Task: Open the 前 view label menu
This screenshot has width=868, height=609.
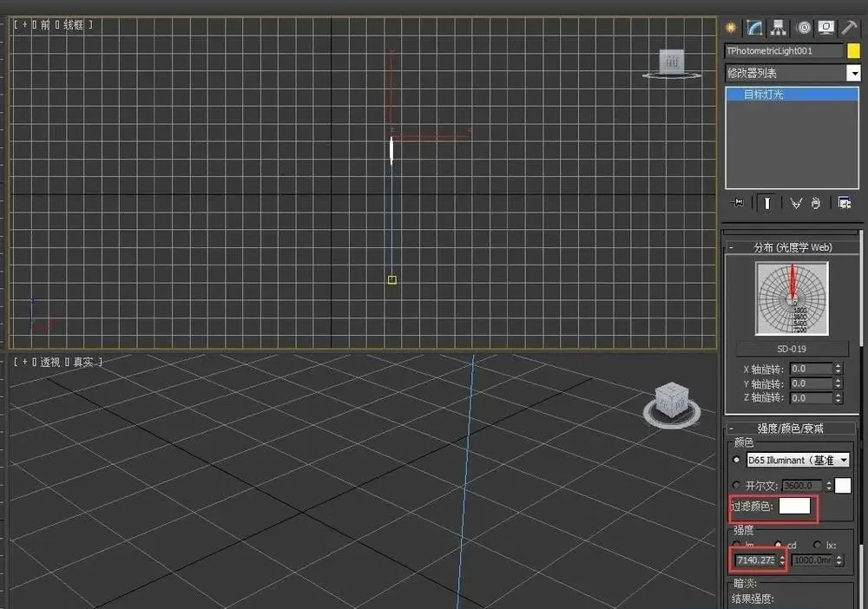Action: 45,25
